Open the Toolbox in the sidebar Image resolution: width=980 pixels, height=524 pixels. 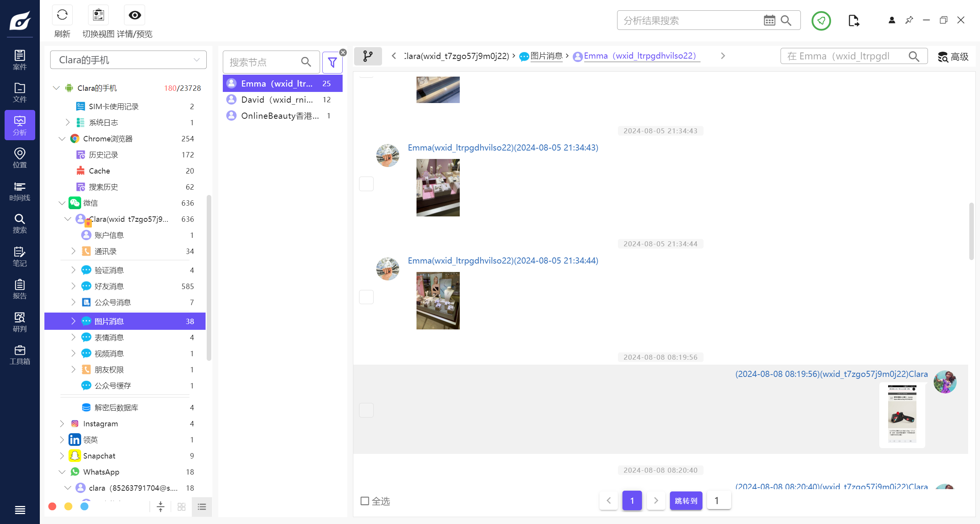(x=20, y=355)
